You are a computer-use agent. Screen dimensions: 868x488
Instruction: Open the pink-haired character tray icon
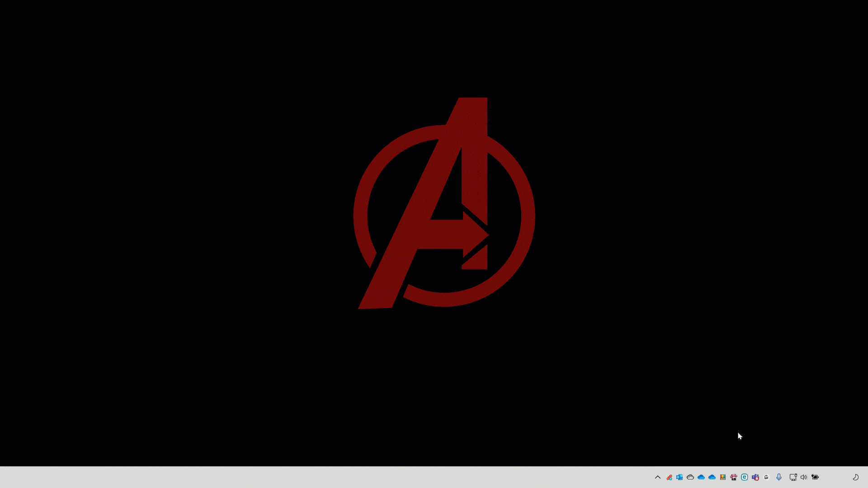pos(734,477)
